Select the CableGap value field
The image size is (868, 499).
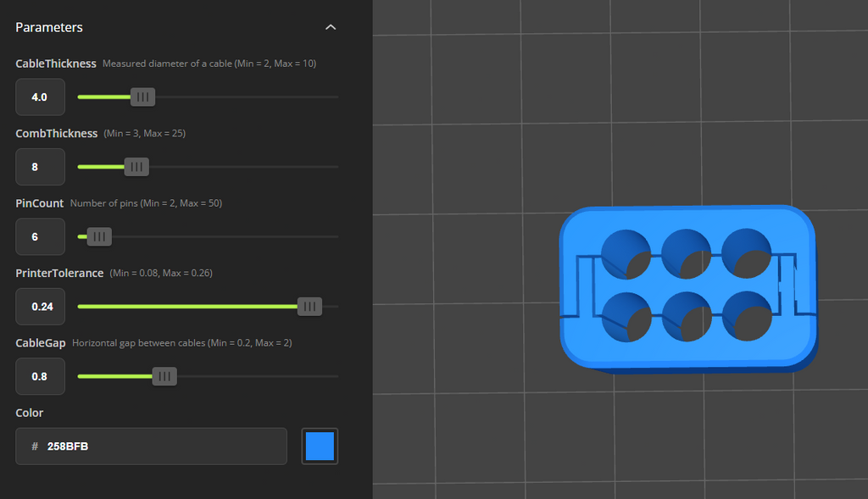coord(40,376)
